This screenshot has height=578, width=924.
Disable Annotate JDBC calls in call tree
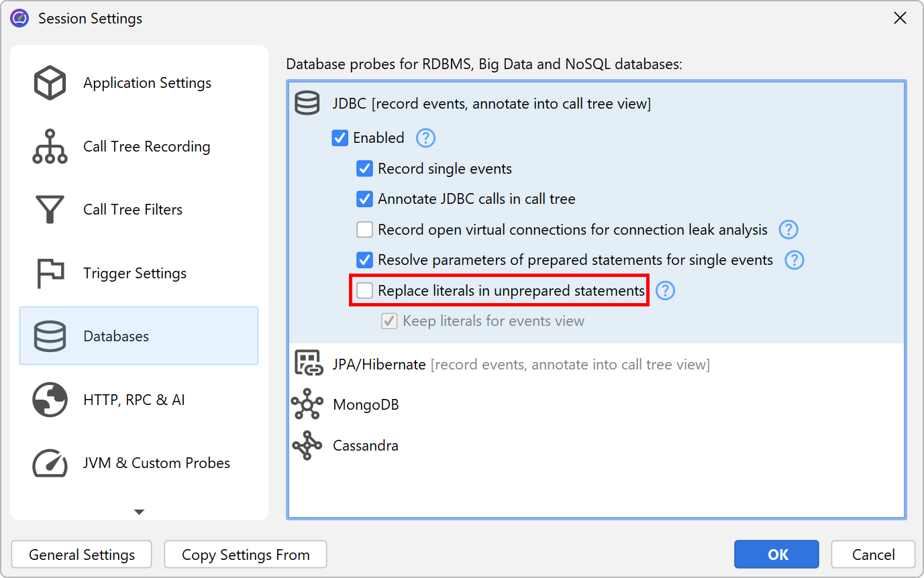[364, 199]
